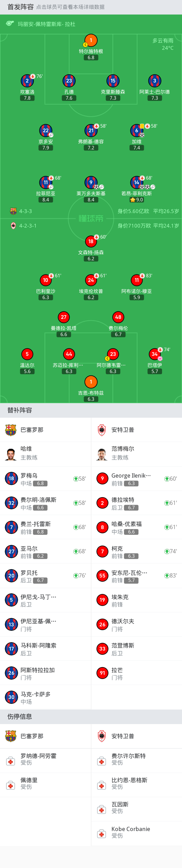
Task: Select Ferran Torres in the substitutes list
Action: (x=45, y=527)
